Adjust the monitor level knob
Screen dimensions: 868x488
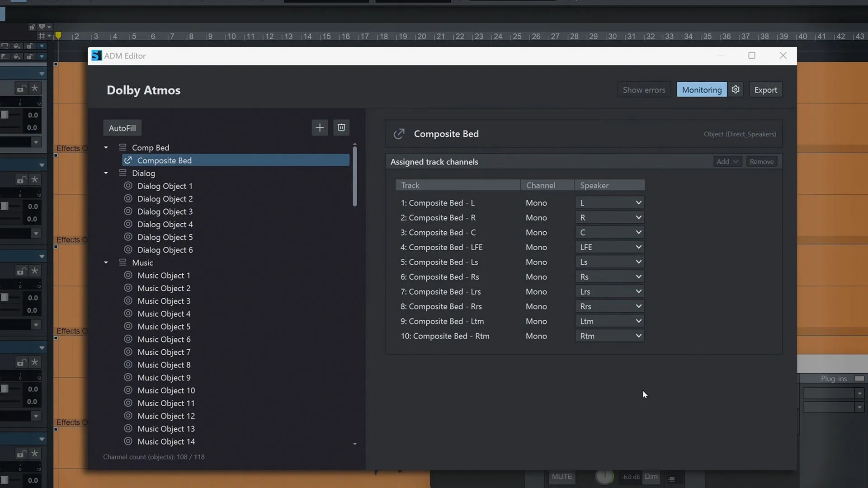tap(604, 476)
